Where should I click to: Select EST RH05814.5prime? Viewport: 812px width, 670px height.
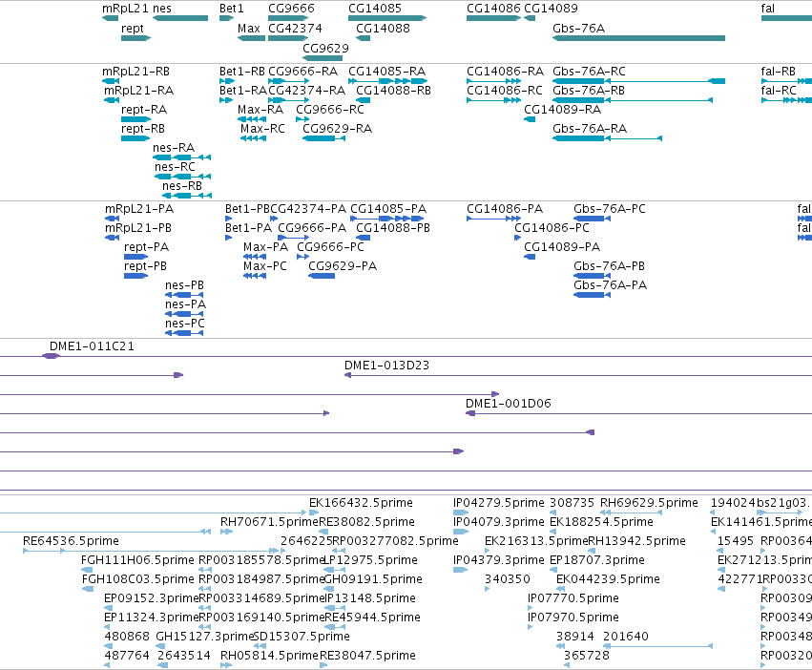[x=269, y=656]
